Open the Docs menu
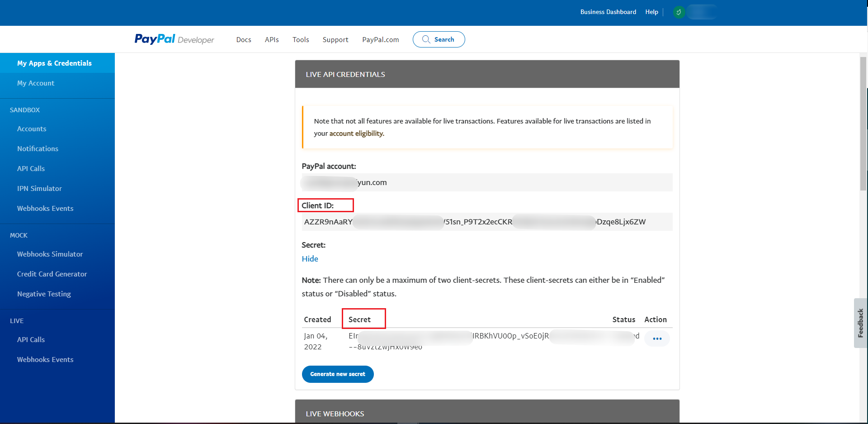Viewport: 868px width, 424px height. coord(244,40)
